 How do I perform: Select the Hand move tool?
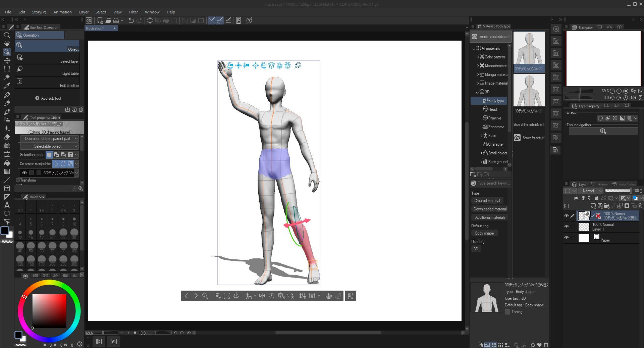[7, 44]
